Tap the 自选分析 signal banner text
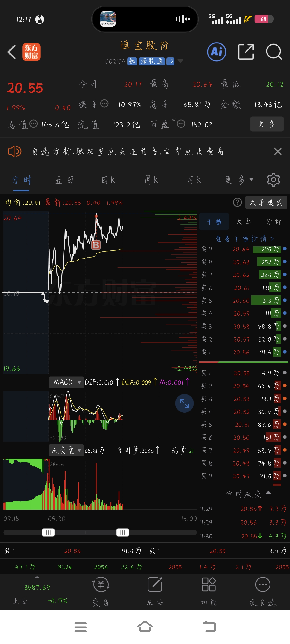This screenshot has height=644, width=290. [x=128, y=151]
